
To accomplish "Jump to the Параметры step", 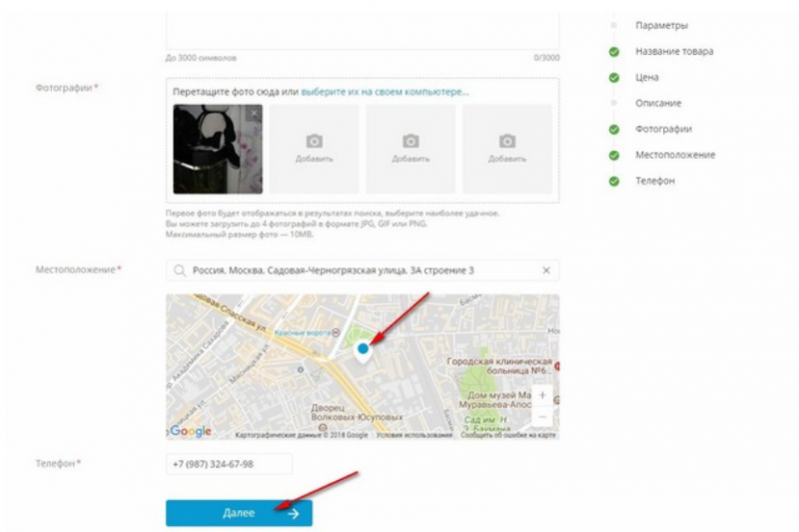I will (661, 25).
